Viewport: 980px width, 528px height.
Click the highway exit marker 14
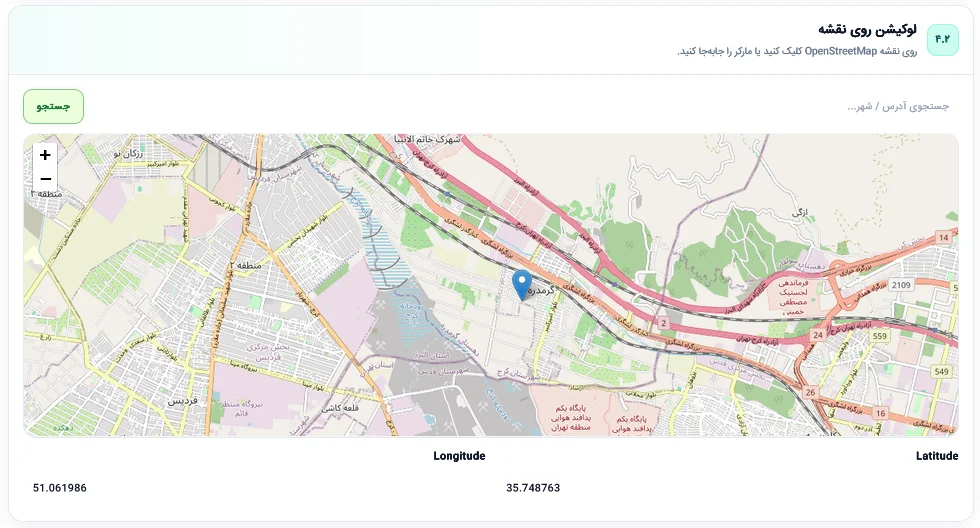pyautogui.click(x=943, y=237)
